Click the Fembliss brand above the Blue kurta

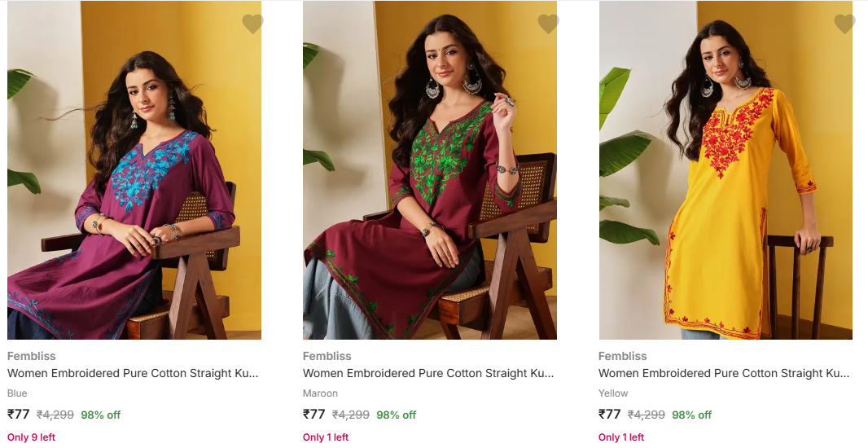(32, 356)
